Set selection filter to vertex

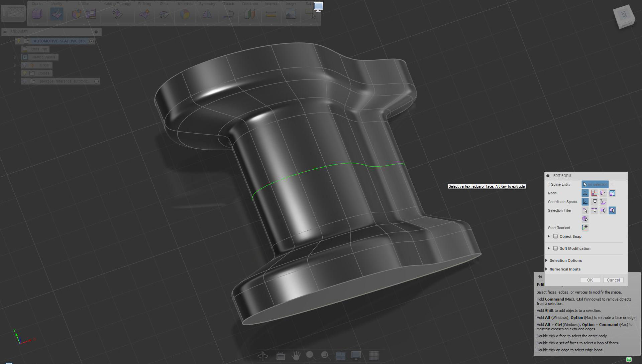(x=585, y=210)
